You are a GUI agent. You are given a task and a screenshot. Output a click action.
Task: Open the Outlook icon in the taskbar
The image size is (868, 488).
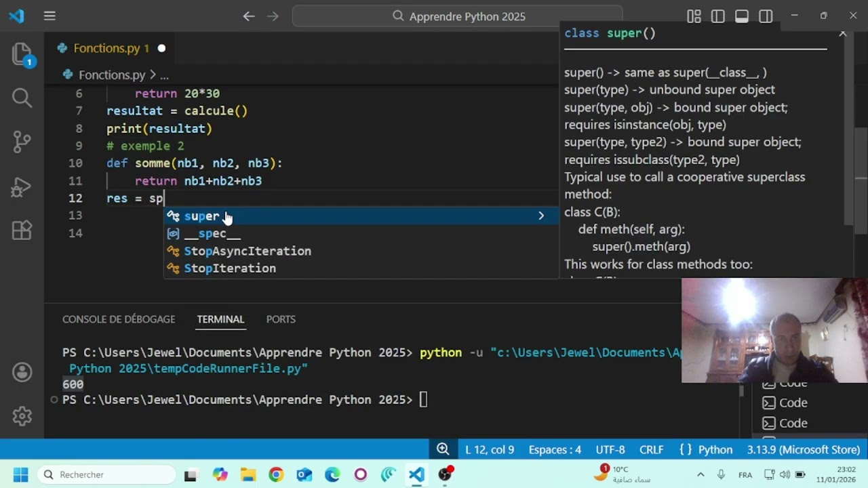click(304, 474)
